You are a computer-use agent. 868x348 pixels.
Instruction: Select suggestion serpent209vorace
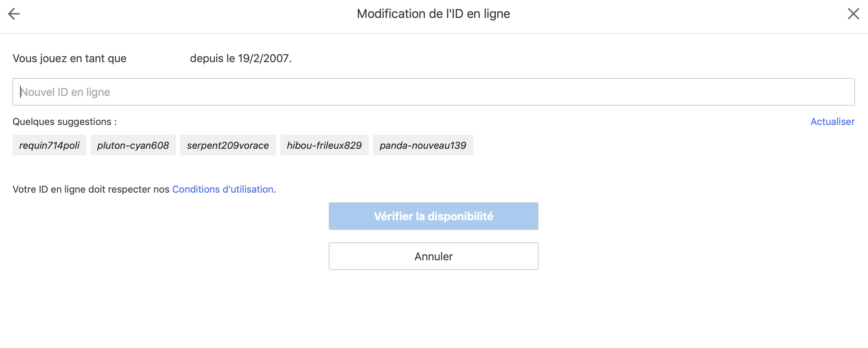click(x=228, y=145)
